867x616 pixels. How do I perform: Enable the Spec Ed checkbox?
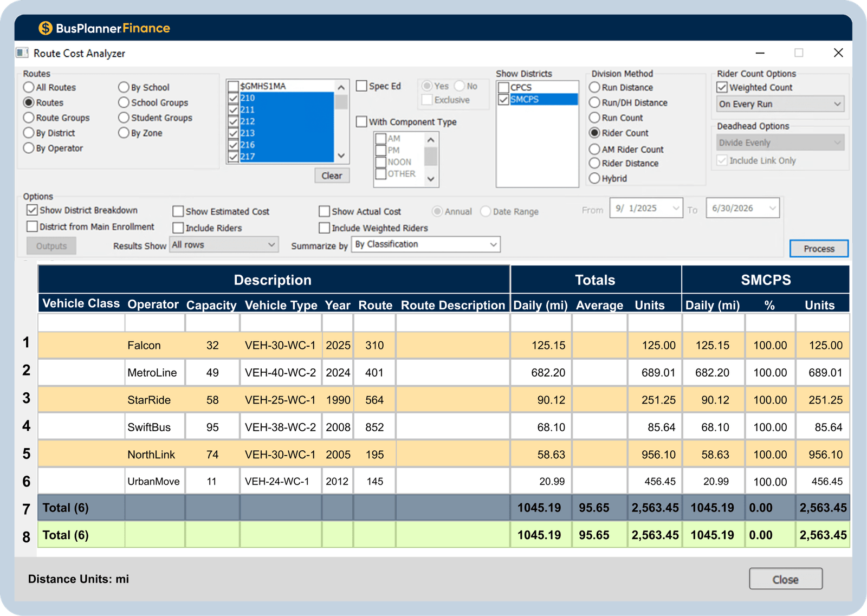[x=362, y=86]
